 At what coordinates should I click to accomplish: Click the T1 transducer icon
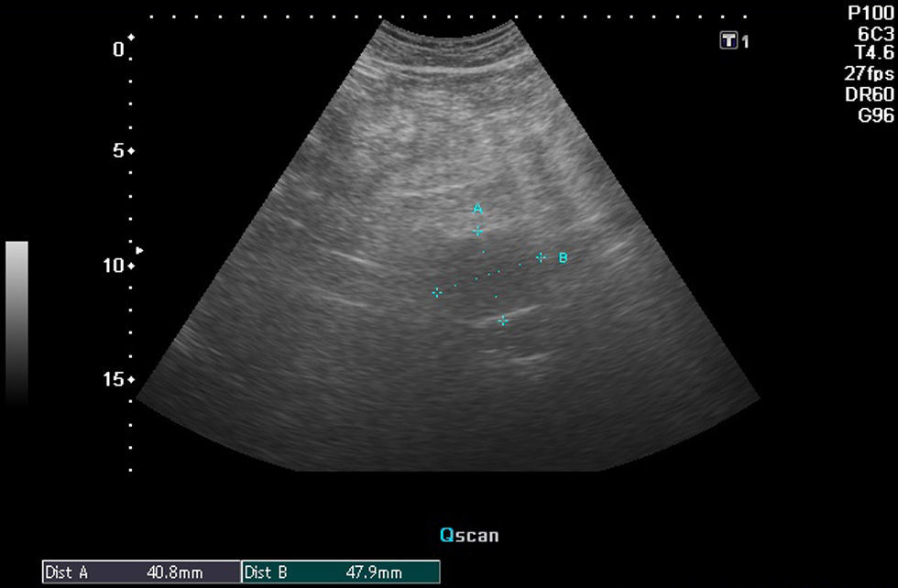[730, 40]
